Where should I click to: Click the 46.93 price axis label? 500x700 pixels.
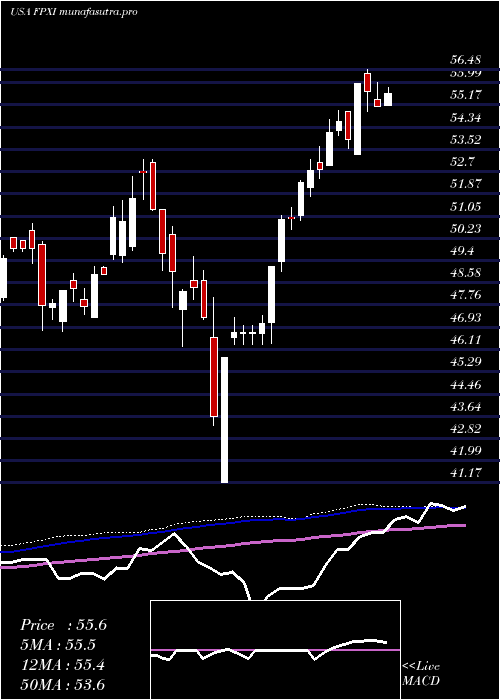click(x=465, y=317)
